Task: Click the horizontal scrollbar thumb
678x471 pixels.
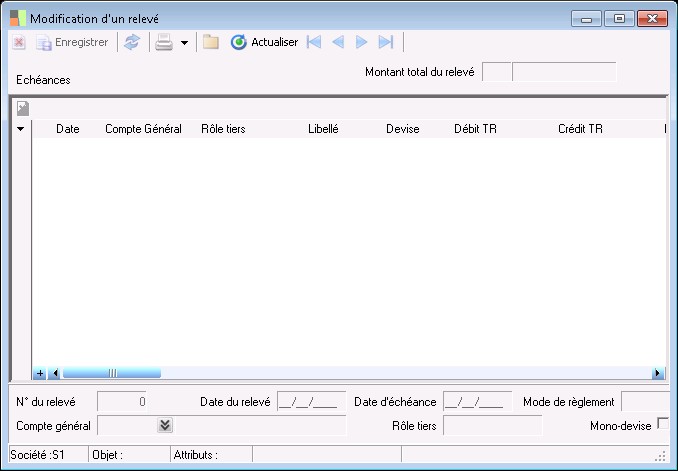Action: (112, 373)
